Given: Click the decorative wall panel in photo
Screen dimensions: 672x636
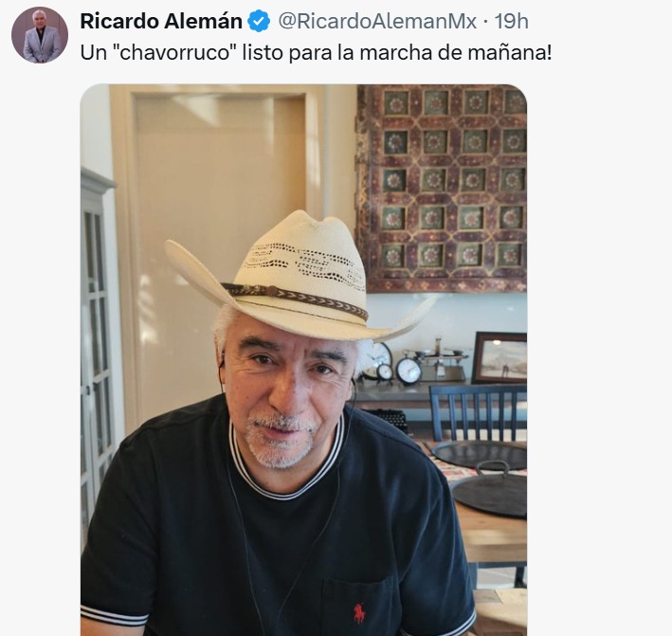Looking at the screenshot, I should 442,188.
